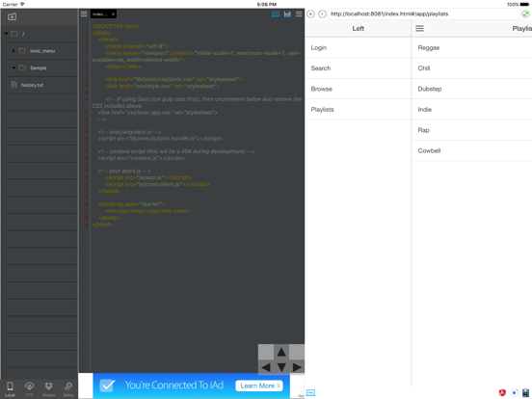Click the add new folder icon in sidebar header
Viewport: 532px width, 399px height.
[x=13, y=16]
